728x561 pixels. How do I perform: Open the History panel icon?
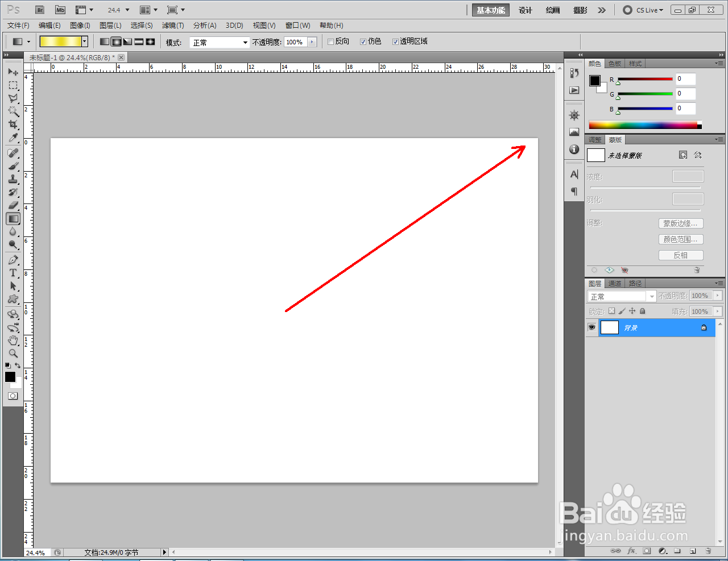[574, 73]
